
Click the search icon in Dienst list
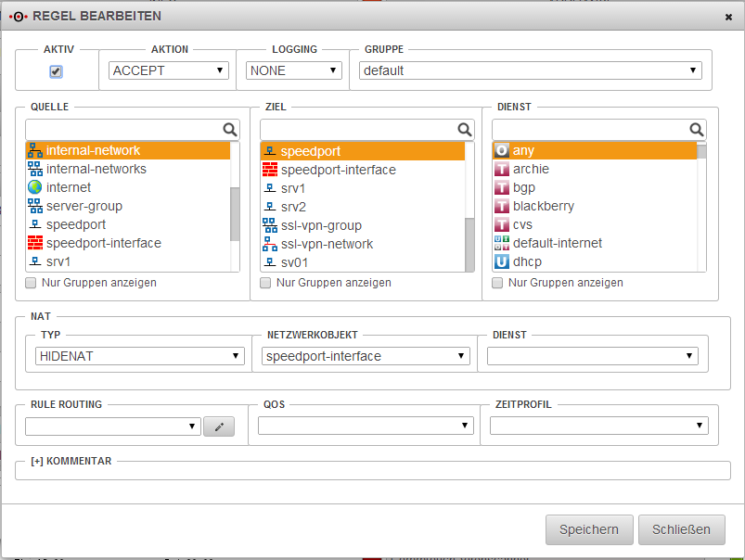coord(696,130)
